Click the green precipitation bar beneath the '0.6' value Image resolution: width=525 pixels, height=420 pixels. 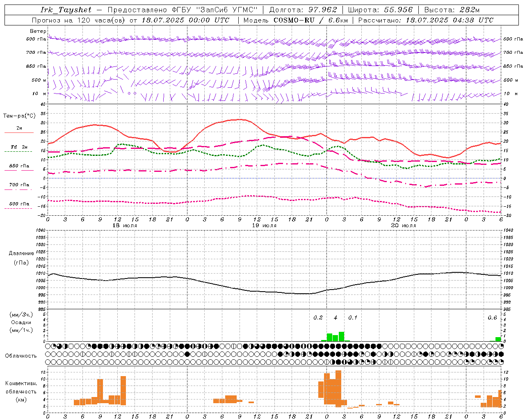498,339
